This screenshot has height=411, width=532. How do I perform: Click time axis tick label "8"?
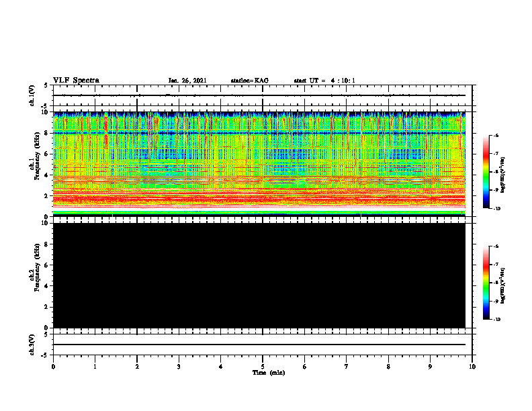tap(388, 367)
